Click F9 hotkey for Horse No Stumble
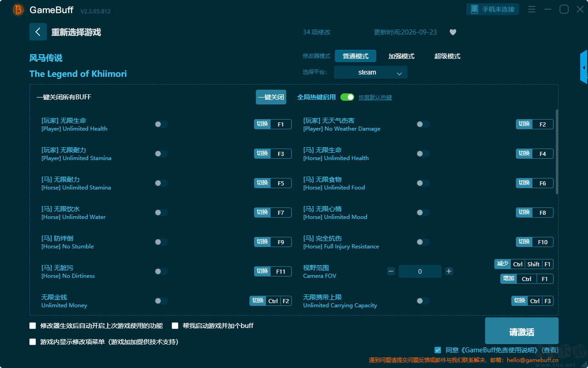This screenshot has height=368, width=588. [273, 242]
